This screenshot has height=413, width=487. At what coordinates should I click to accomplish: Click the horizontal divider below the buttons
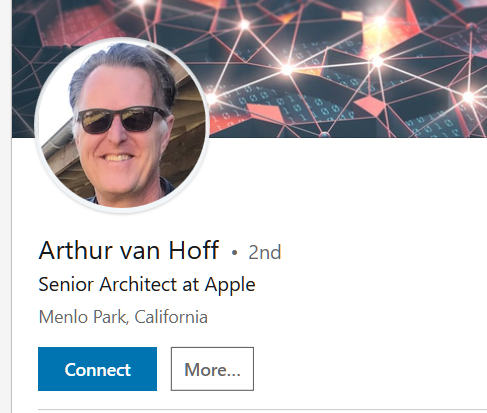pos(262,409)
